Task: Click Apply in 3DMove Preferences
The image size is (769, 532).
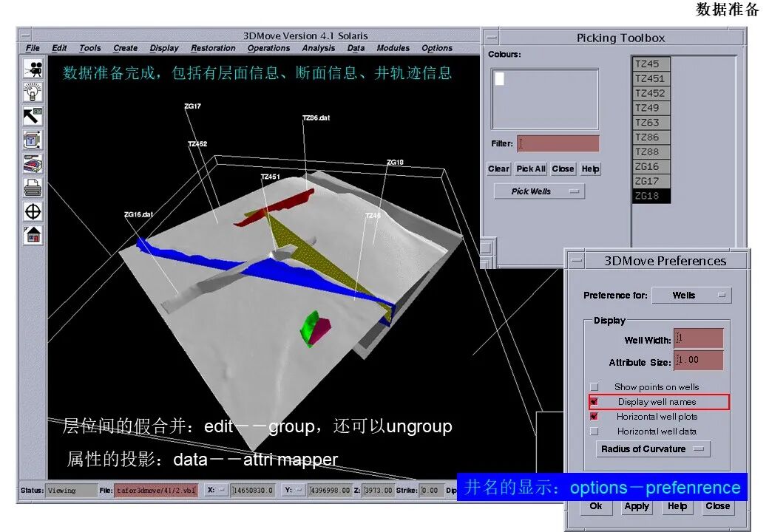Action: click(637, 507)
